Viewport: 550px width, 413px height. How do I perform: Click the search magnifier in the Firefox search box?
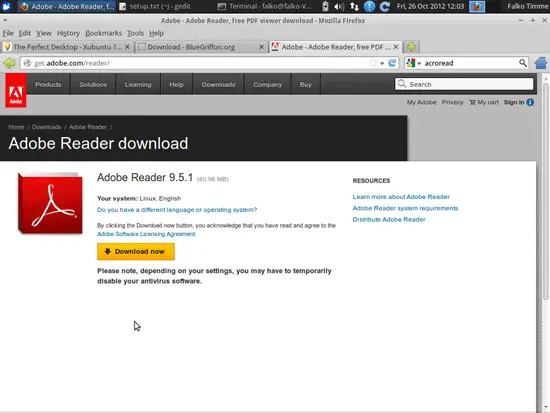(x=523, y=63)
